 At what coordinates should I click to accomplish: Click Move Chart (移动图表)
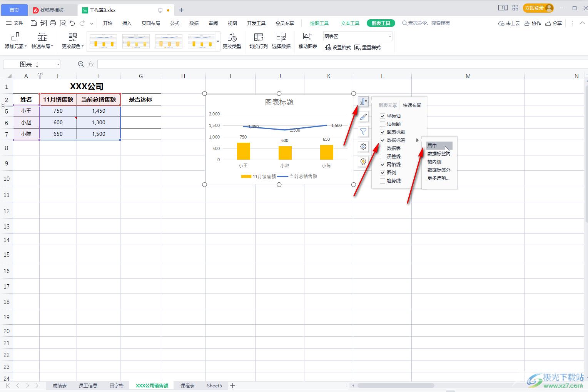[x=308, y=41]
